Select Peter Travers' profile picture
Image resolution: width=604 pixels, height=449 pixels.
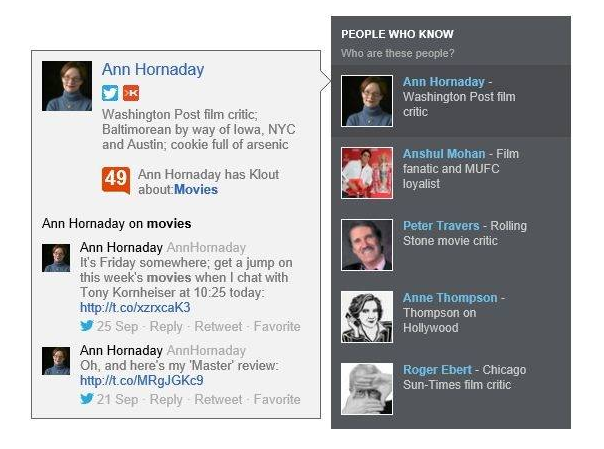tap(367, 245)
